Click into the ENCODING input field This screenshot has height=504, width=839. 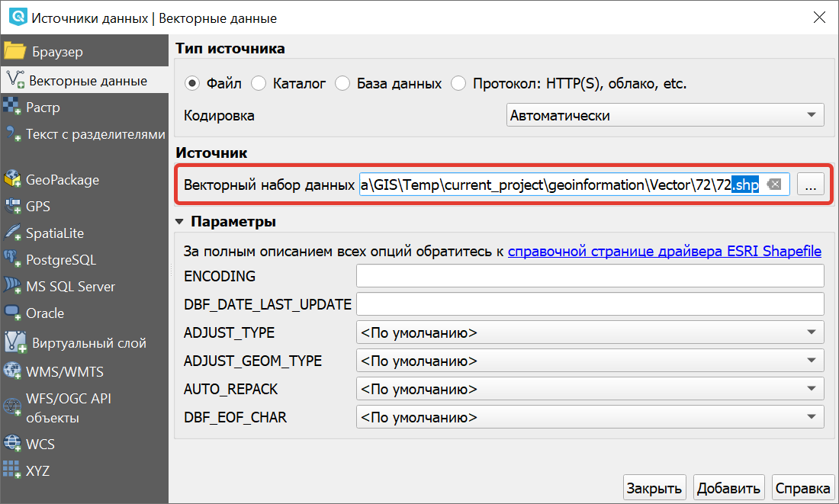coord(590,276)
